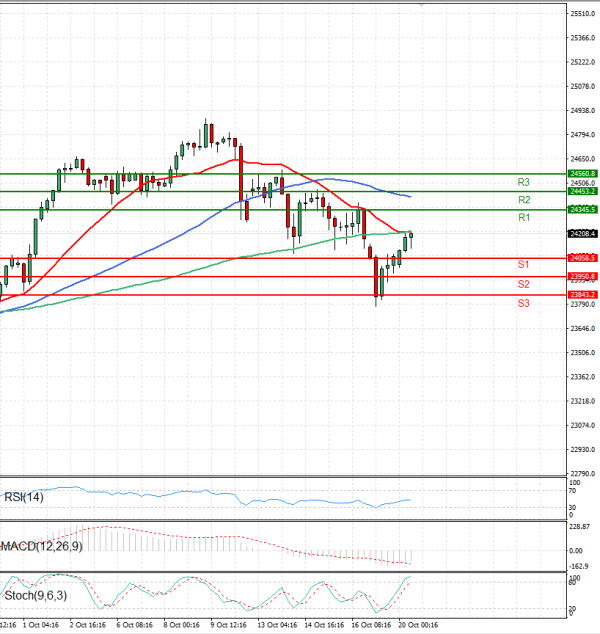The width and height of the screenshot is (600, 634).
Task: Select the R2 resistance label
Action: [523, 200]
